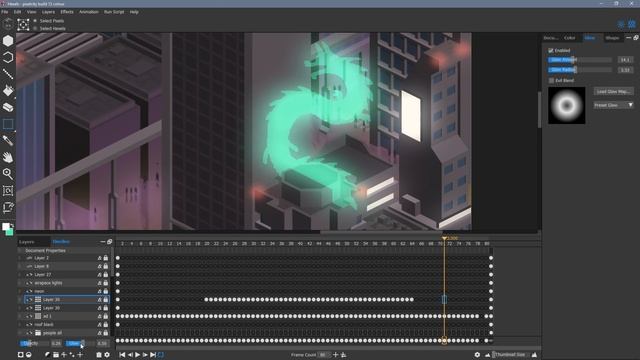The width and height of the screenshot is (640, 360).
Task: Click the larger thumbnail size mountain icon
Action: pos(534,355)
